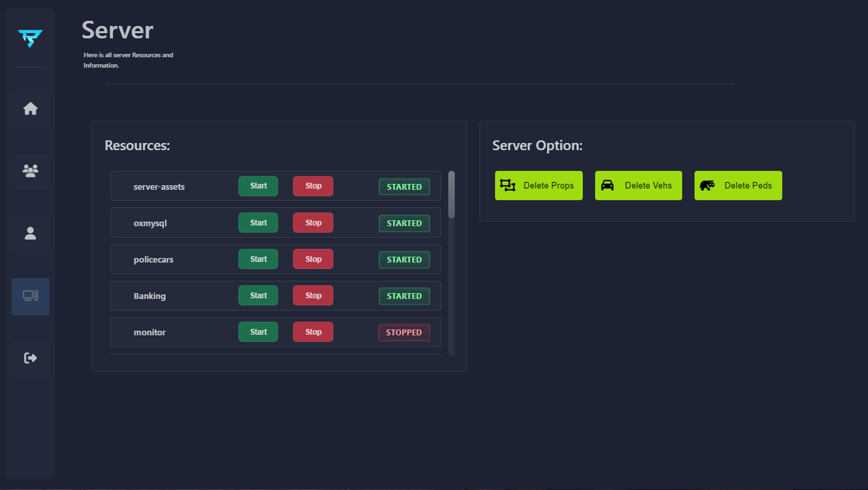Click the STARTED badge for server-assets
The height and width of the screenshot is (490, 868).
[404, 187]
